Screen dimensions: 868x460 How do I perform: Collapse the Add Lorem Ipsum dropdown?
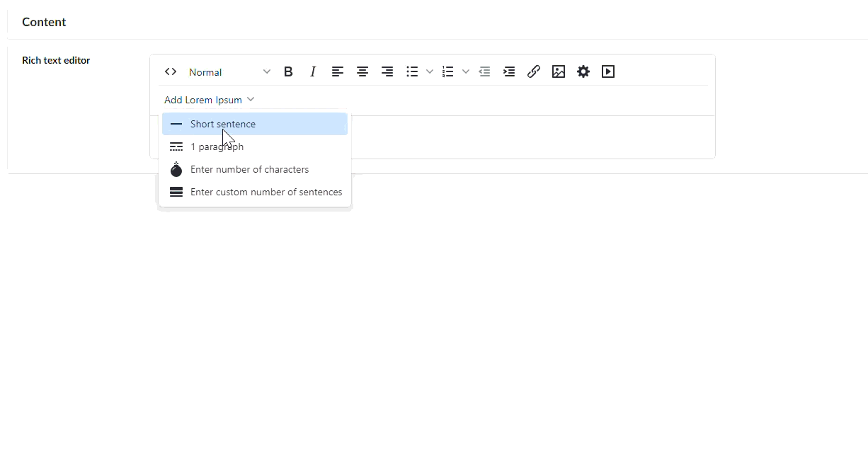[x=209, y=100]
